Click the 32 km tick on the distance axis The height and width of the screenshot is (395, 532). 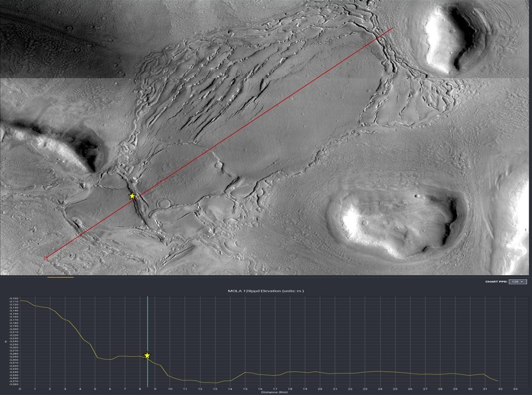(500, 388)
